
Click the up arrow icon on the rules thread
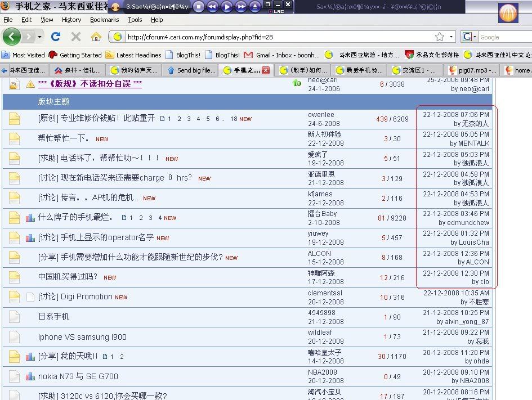coord(297,83)
